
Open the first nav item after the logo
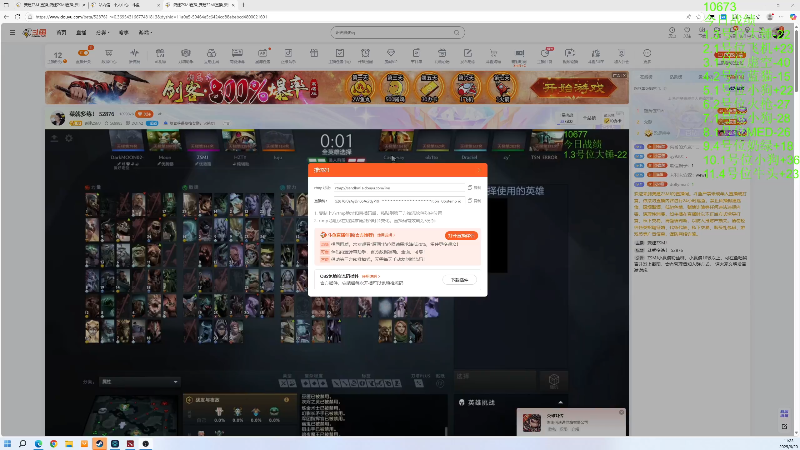(61, 33)
